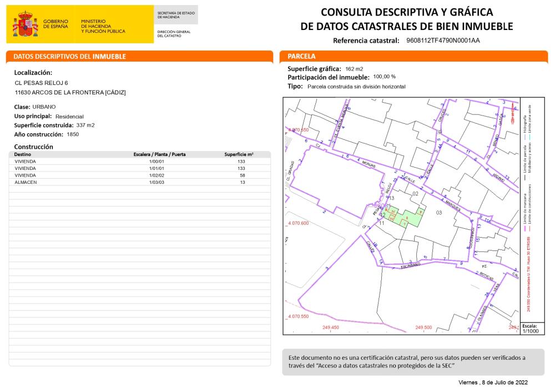Select VIVIENDA row with 1/01/01

click(140, 169)
